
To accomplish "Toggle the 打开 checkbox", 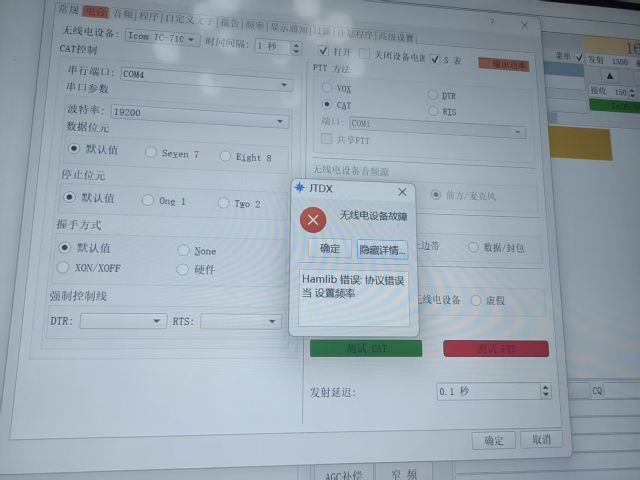I will pyautogui.click(x=323, y=51).
